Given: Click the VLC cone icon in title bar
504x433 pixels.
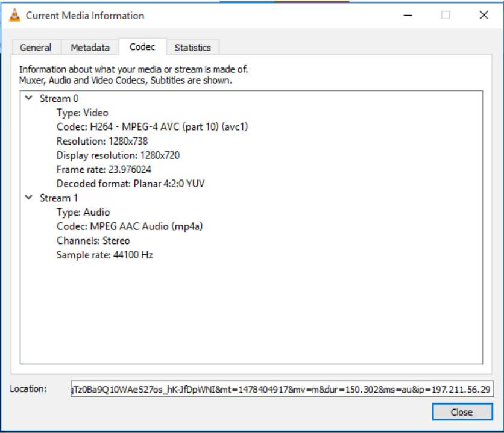Looking at the screenshot, I should (14, 16).
